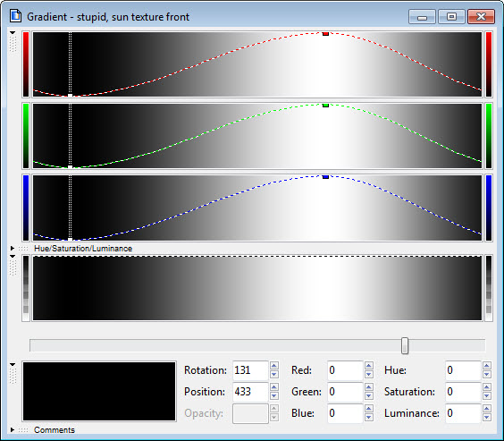The height and width of the screenshot is (441, 504).
Task: Click the gradient document icon in title bar
Action: pyautogui.click(x=15, y=16)
